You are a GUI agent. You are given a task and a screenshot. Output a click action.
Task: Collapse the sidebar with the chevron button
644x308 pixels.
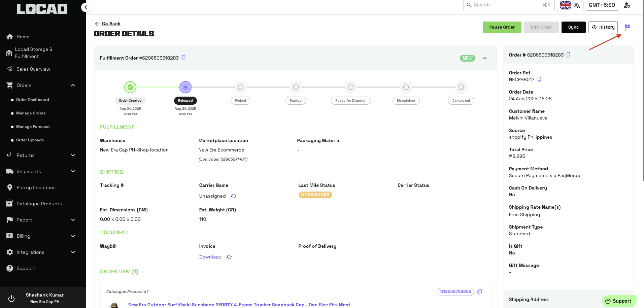[86, 7]
